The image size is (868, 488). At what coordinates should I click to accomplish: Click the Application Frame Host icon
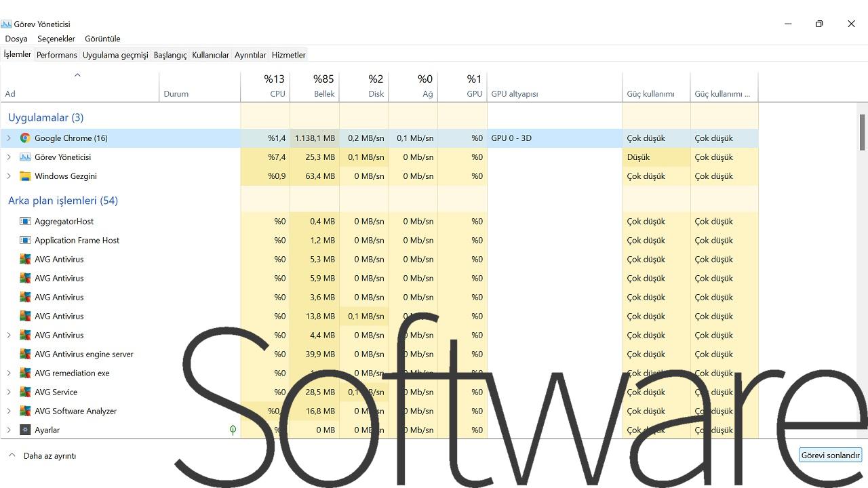pyautogui.click(x=25, y=241)
